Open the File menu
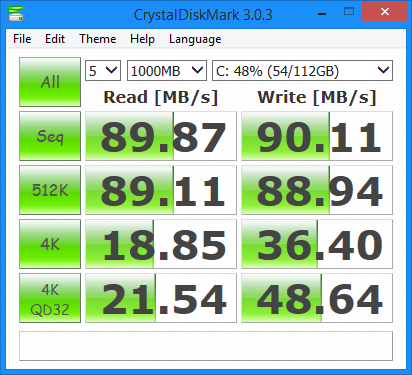The image size is (412, 375). (22, 39)
